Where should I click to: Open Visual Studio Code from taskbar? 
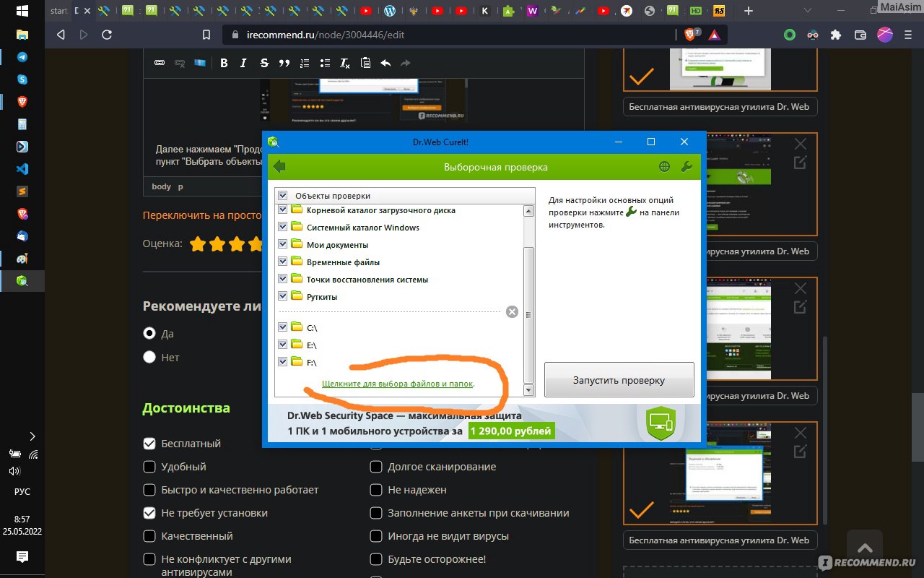click(x=22, y=169)
